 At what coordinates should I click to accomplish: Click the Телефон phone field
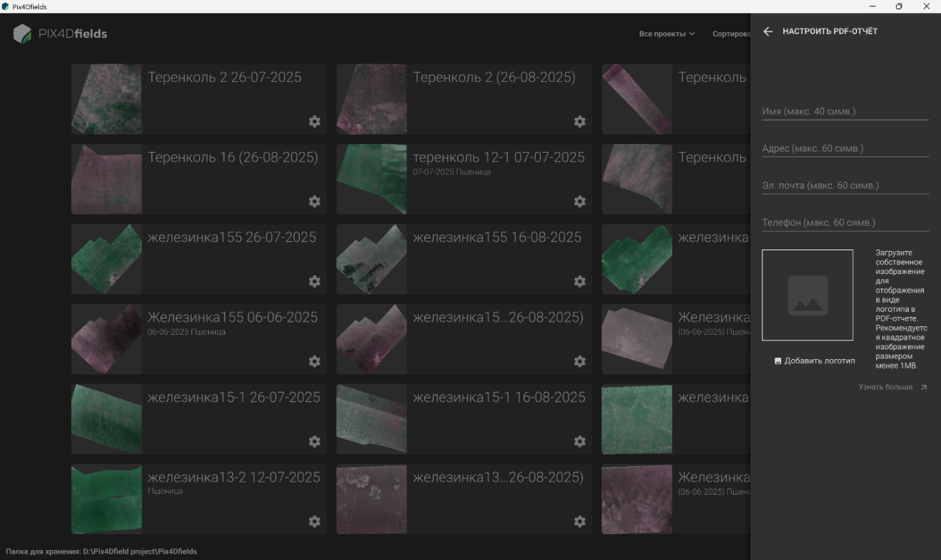coord(845,222)
